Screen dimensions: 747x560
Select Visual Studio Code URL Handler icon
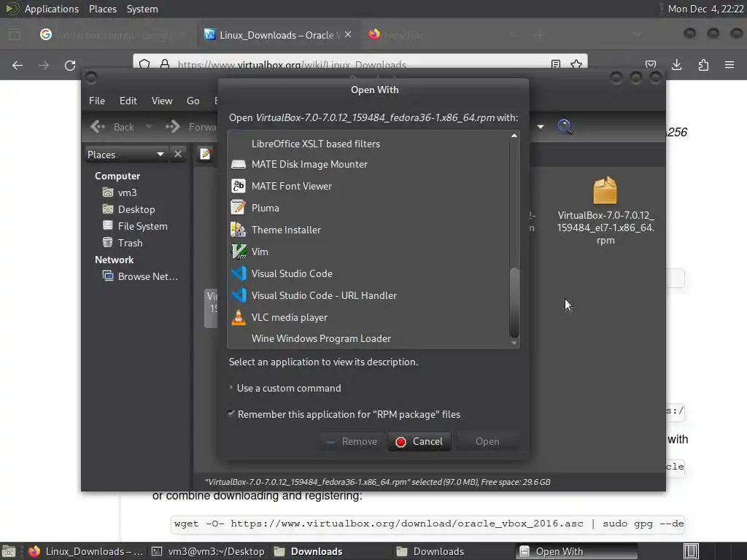coord(239,296)
